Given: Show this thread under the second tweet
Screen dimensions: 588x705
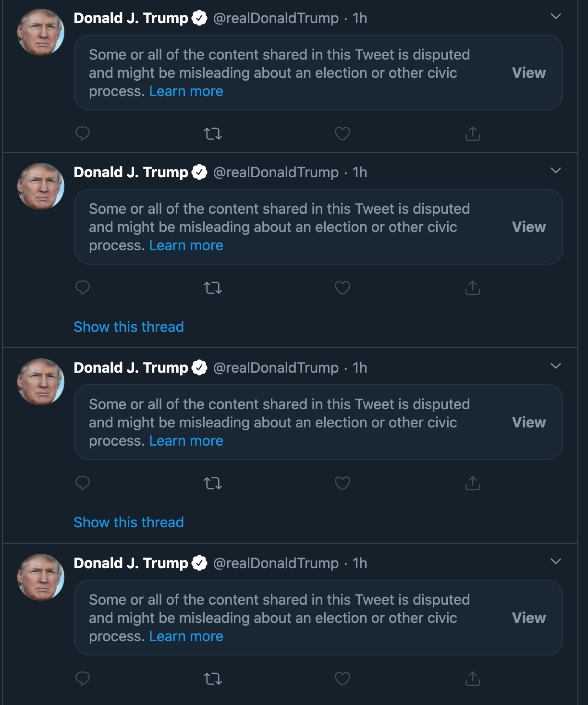Looking at the screenshot, I should point(129,327).
